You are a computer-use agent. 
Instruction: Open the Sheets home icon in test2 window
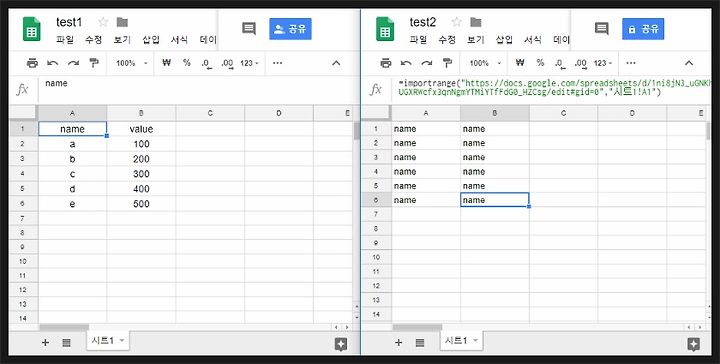[385, 29]
